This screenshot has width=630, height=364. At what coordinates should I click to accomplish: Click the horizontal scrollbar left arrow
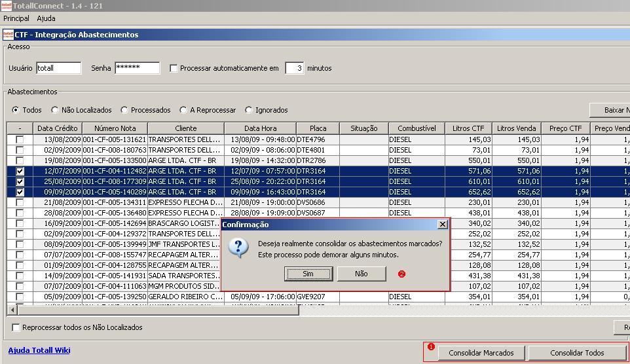12,310
